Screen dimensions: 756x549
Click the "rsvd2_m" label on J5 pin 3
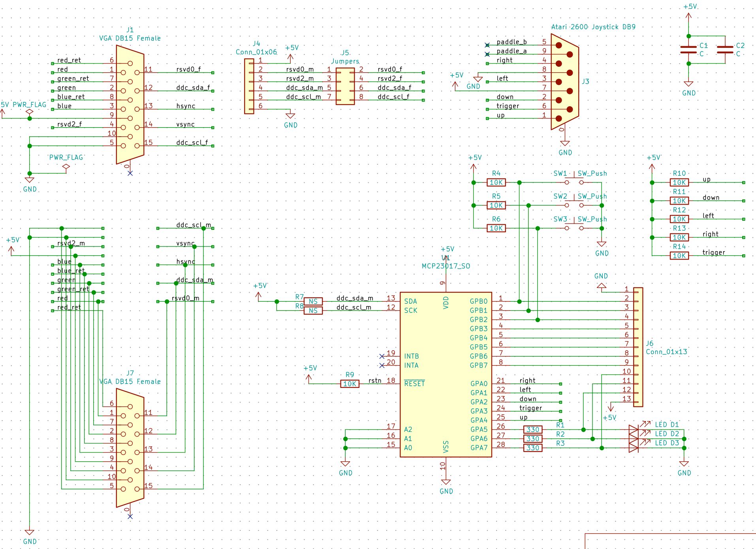click(x=300, y=78)
